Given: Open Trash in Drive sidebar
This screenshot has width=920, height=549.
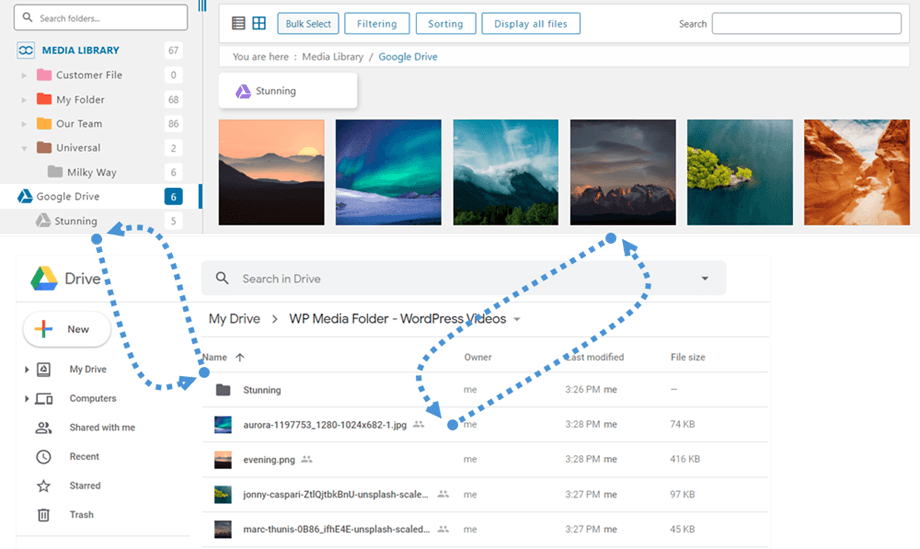Looking at the screenshot, I should (x=81, y=515).
